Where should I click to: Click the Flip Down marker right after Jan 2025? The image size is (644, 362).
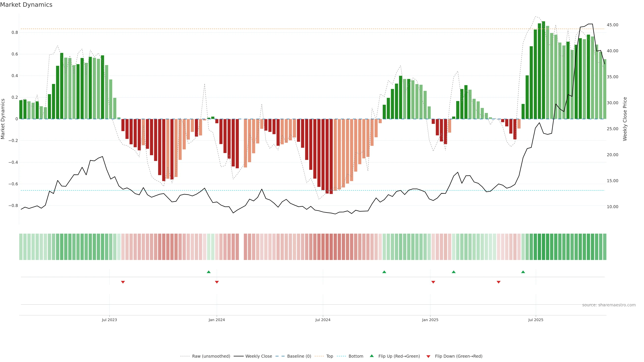(x=433, y=282)
